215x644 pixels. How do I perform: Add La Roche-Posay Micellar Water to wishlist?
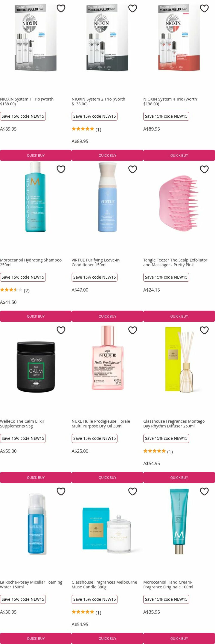(61, 492)
